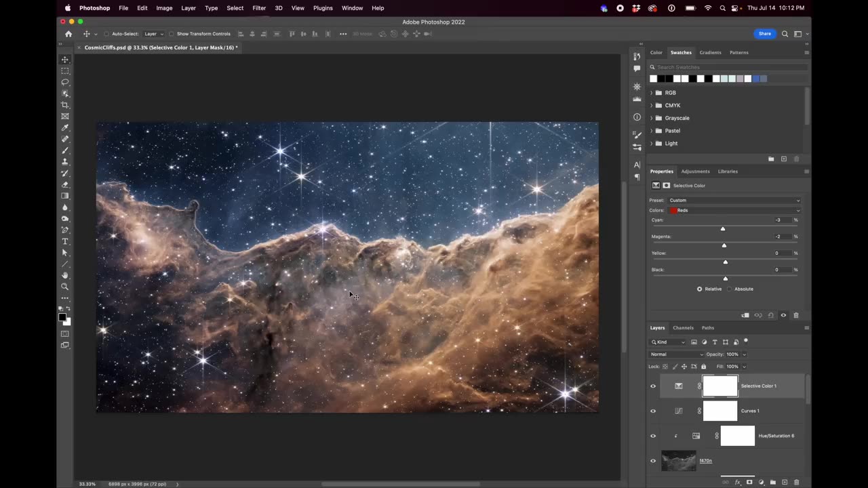Select the Crop tool

click(x=65, y=105)
